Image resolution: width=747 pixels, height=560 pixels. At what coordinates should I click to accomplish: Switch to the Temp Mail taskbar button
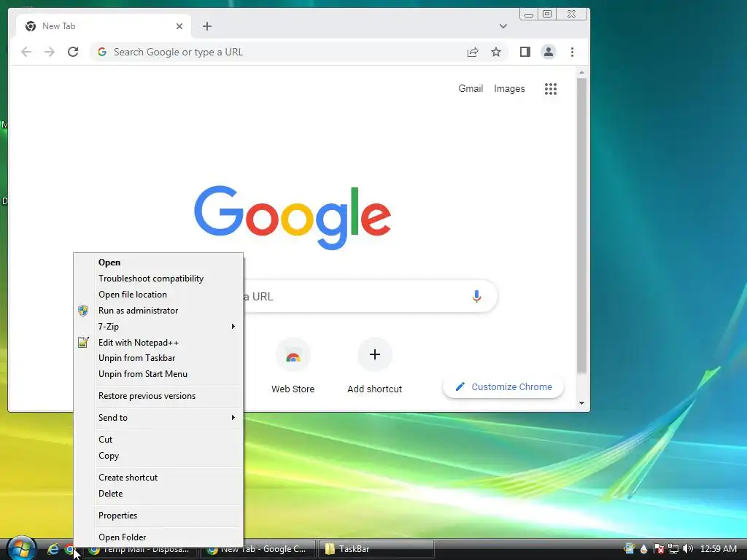click(142, 549)
